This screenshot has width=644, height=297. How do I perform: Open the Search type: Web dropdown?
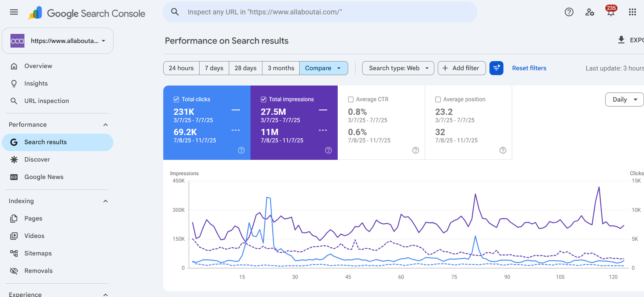tap(398, 68)
